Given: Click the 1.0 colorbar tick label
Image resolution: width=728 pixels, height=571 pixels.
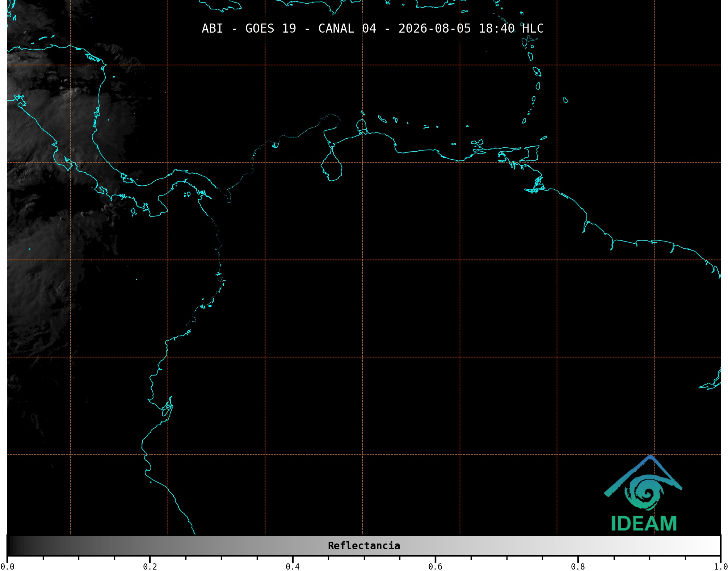Looking at the screenshot, I should pos(720,567).
